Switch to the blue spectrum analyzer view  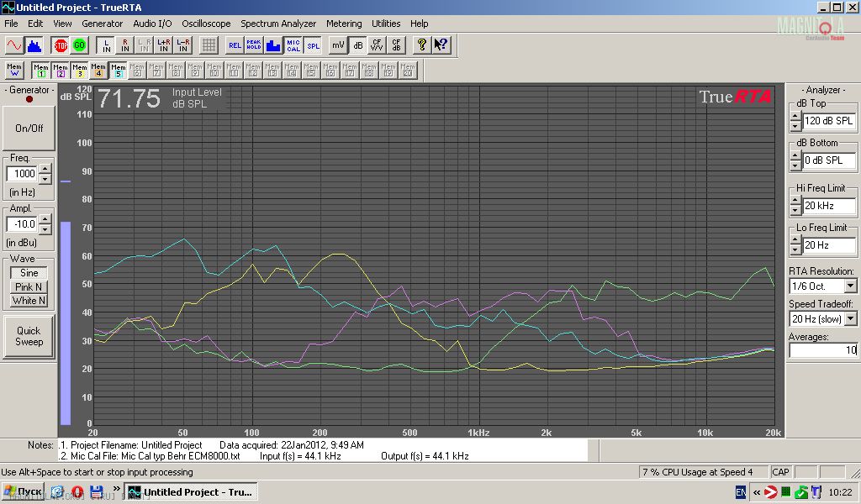tap(34, 45)
